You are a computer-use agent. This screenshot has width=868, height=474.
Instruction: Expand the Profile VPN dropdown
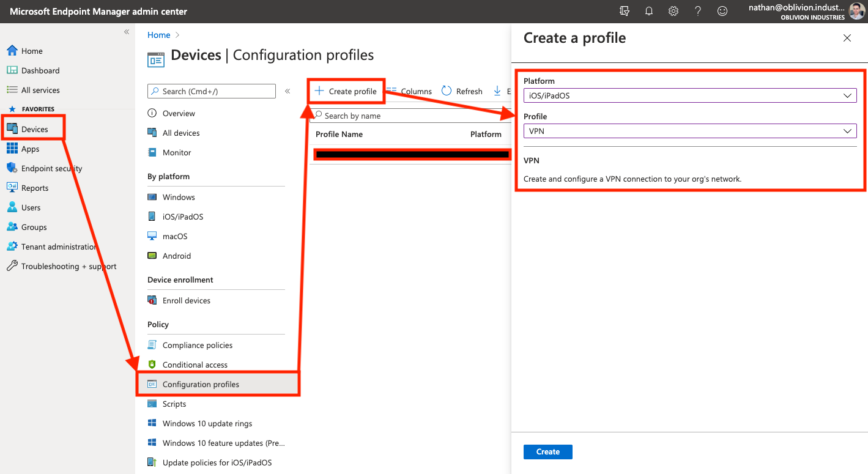click(690, 131)
